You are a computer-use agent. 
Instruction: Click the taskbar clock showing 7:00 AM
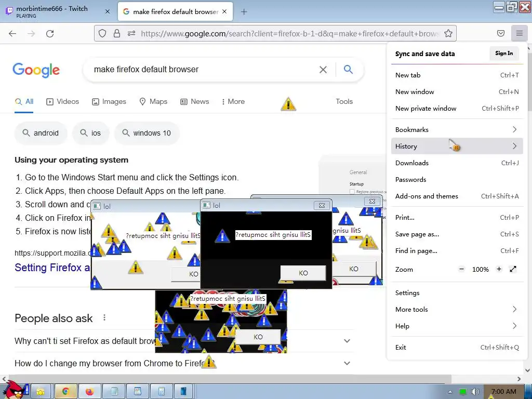503,392
